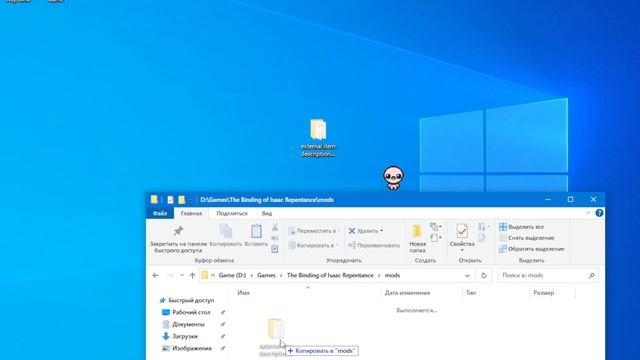Open Свойства properties

(462, 238)
